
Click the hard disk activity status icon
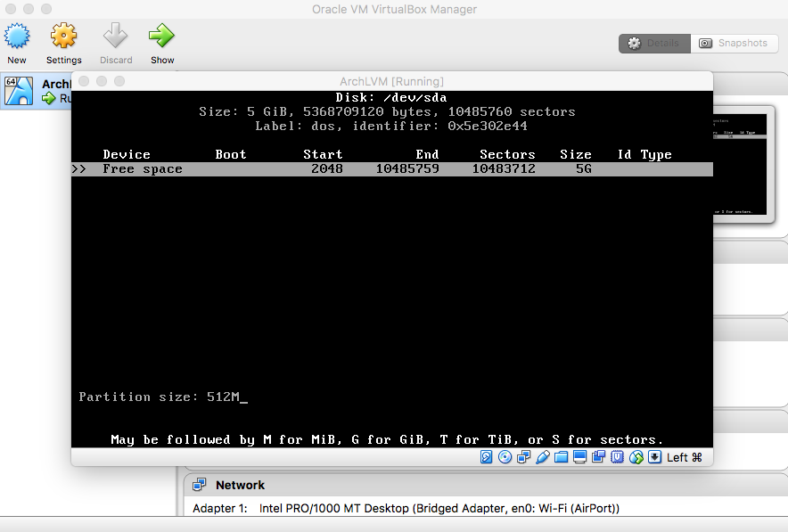click(x=487, y=457)
